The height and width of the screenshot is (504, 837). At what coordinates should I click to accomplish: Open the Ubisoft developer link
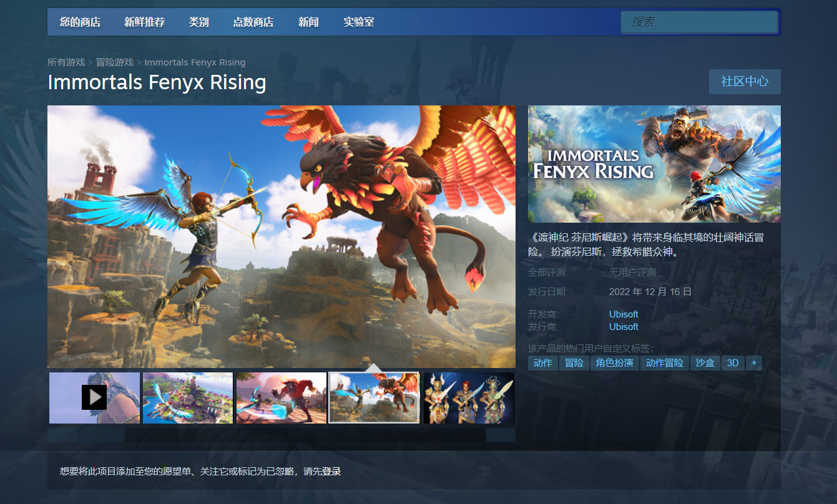(624, 314)
